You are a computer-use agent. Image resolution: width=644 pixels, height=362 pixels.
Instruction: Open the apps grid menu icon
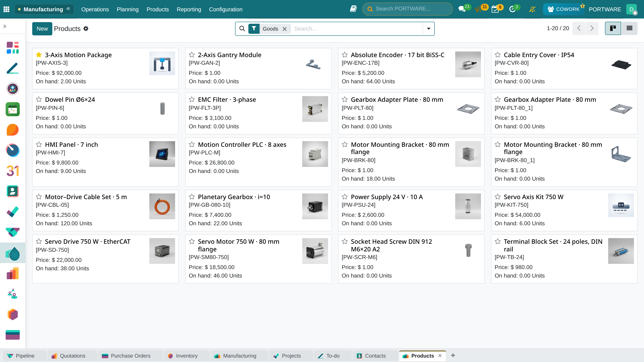click(x=6, y=9)
